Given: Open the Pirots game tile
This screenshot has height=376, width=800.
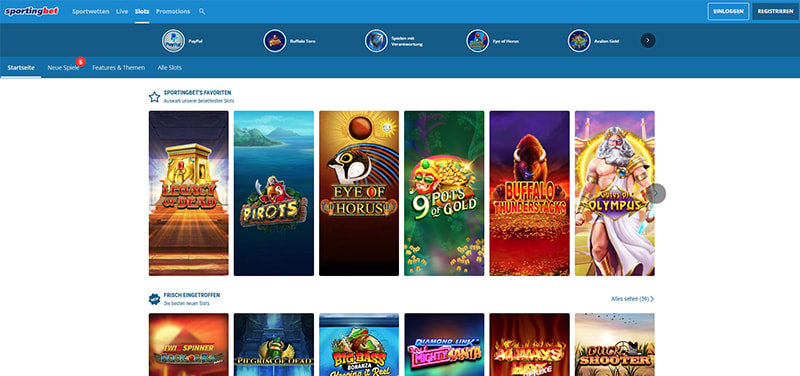Looking at the screenshot, I should pyautogui.click(x=273, y=193).
